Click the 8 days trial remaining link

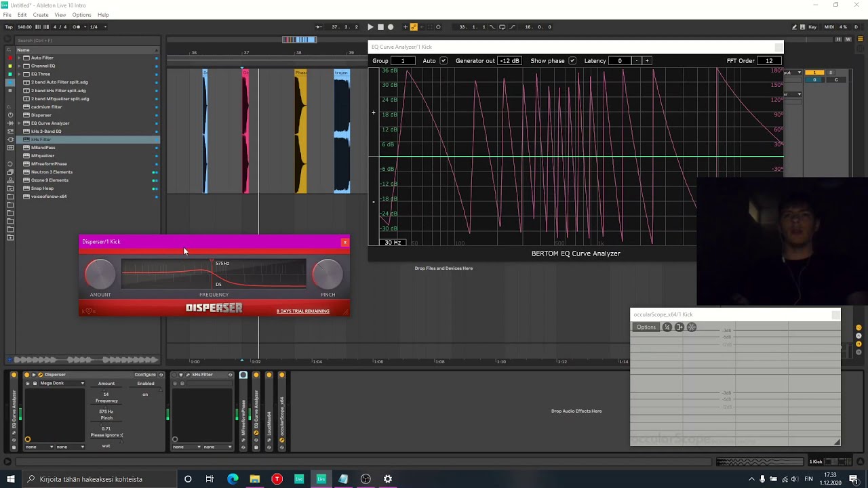(x=302, y=311)
